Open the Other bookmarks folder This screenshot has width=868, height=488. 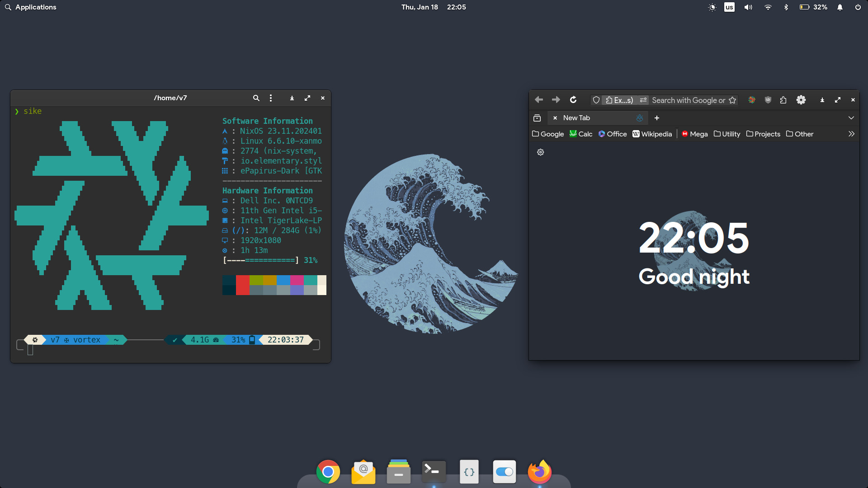(x=800, y=134)
